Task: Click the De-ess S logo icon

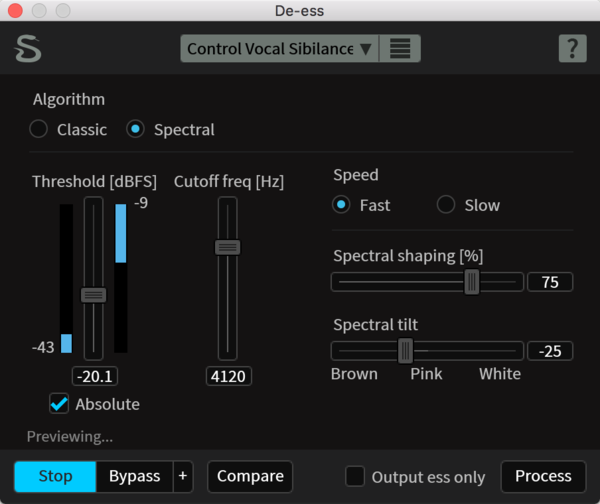Action: pos(27,48)
